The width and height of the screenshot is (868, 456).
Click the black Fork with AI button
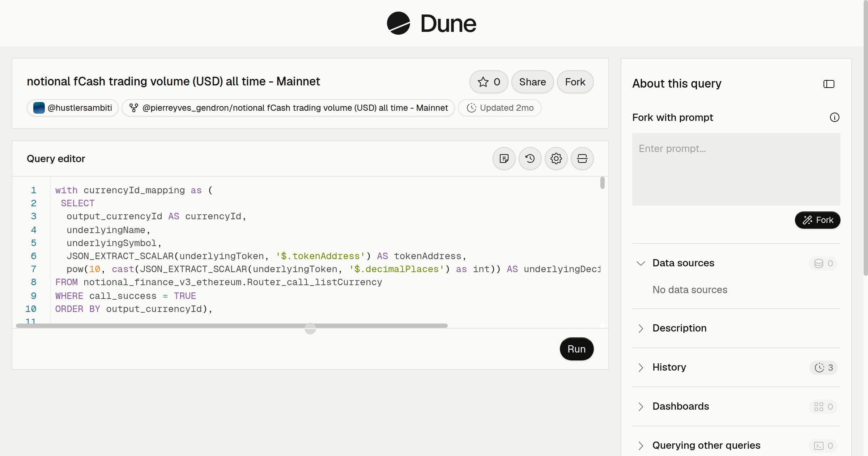click(x=817, y=220)
